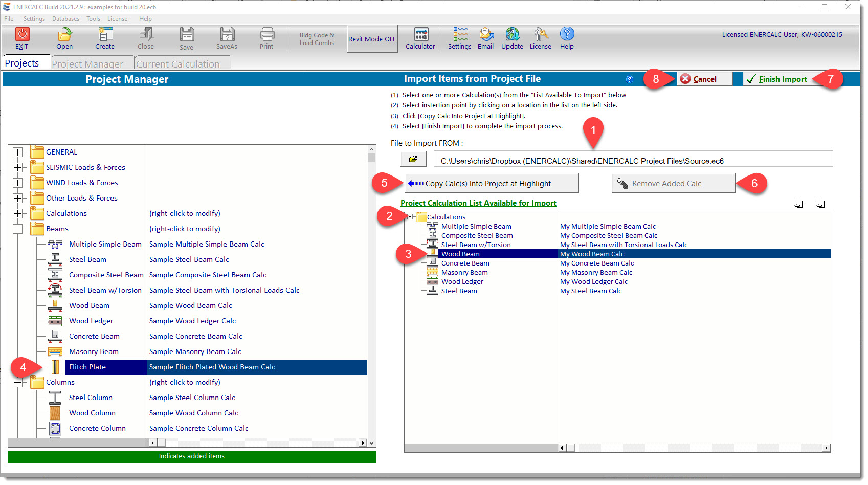Open the Databases menu
Viewport: 868px width, 485px height.
65,19
